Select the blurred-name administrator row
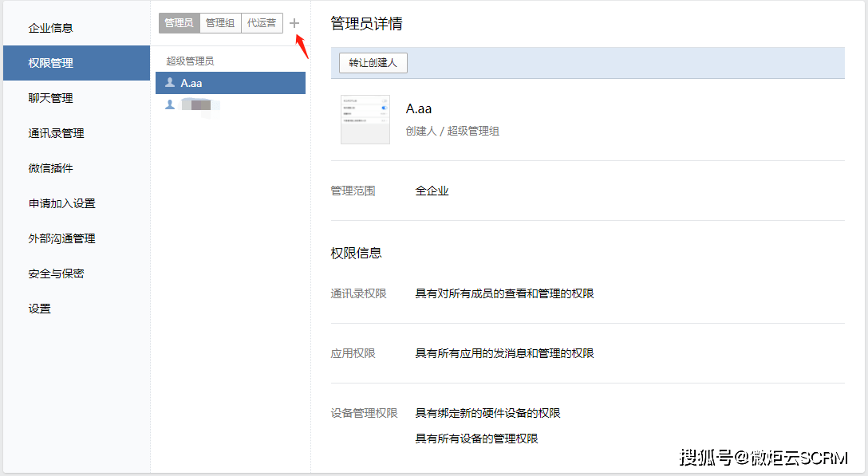This screenshot has width=868, height=476. [231, 104]
